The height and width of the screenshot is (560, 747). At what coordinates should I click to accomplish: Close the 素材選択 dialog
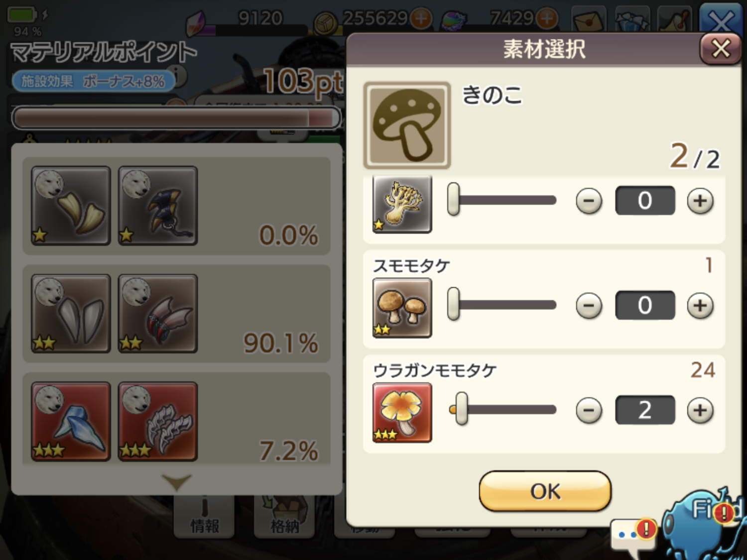(x=721, y=49)
